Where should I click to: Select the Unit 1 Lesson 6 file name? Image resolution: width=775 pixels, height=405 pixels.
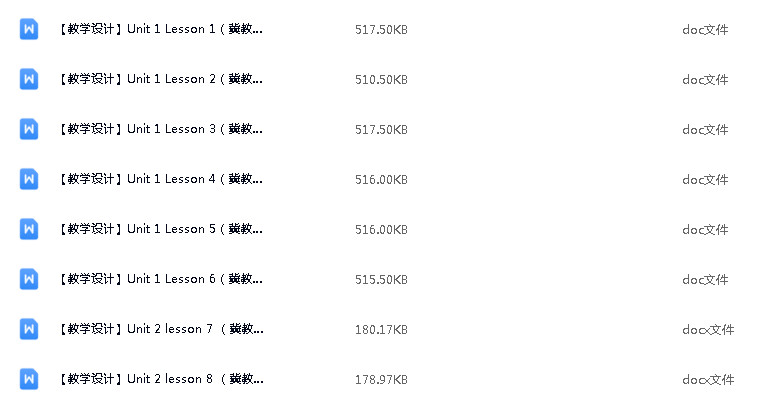click(x=161, y=279)
